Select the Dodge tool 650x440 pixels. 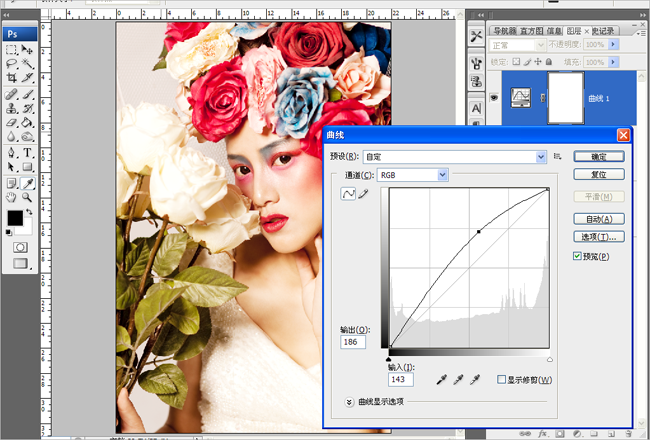click(x=27, y=136)
